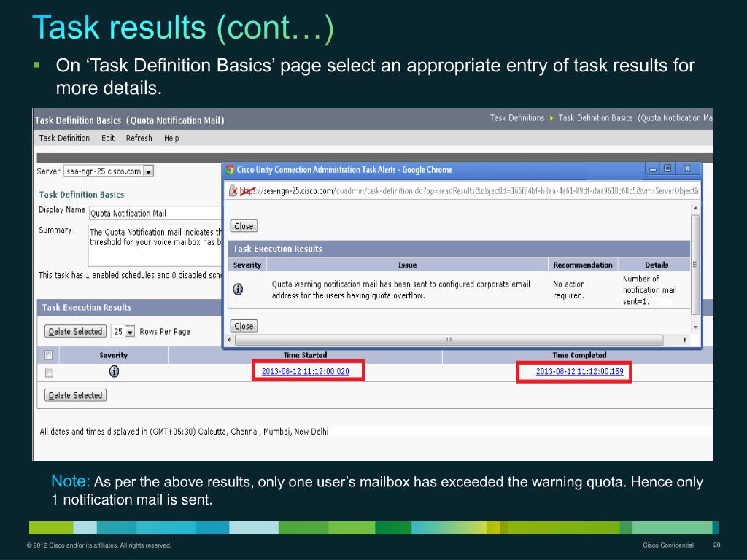This screenshot has width=747, height=560.
Task: Click the Time Started column header
Action: point(306,355)
